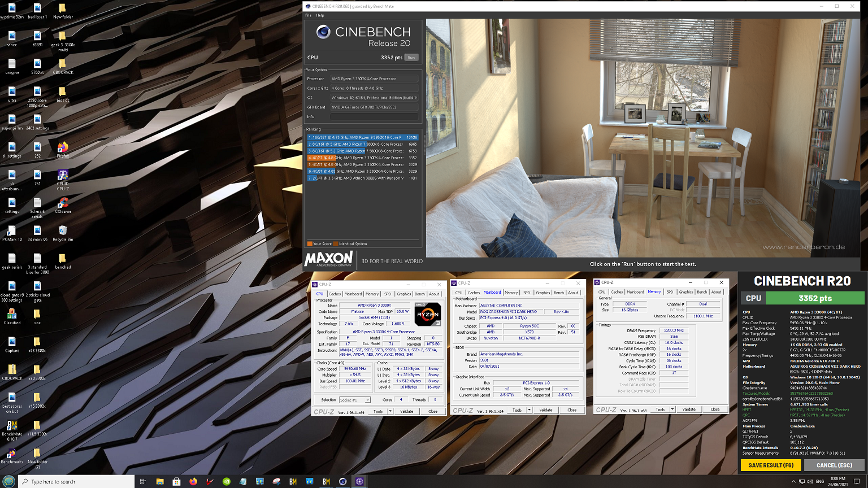Image resolution: width=868 pixels, height=488 pixels.
Task: Click CANCEL (ESC) in the BenchMate panel
Action: [x=834, y=465]
